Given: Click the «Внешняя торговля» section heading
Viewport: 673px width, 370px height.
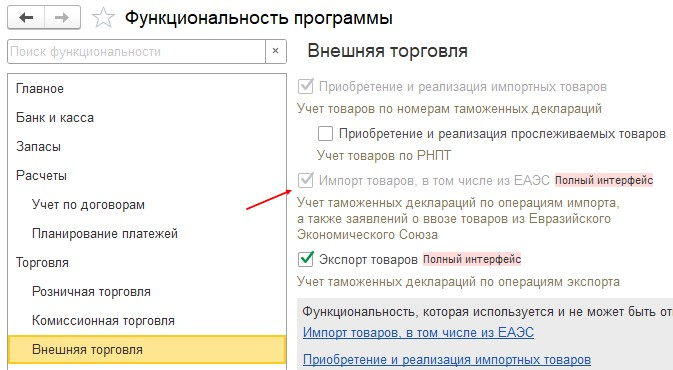Looking at the screenshot, I should (x=388, y=51).
